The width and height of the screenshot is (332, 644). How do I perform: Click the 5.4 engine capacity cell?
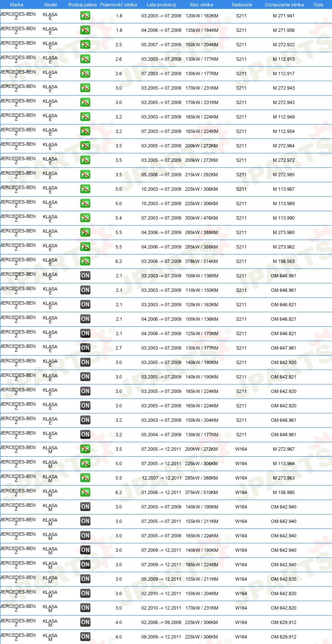click(x=119, y=218)
